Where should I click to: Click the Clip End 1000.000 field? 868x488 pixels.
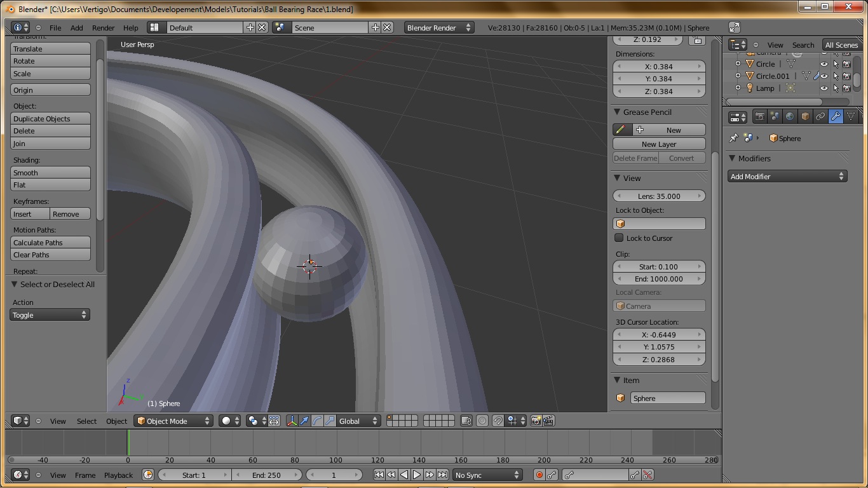click(659, 278)
